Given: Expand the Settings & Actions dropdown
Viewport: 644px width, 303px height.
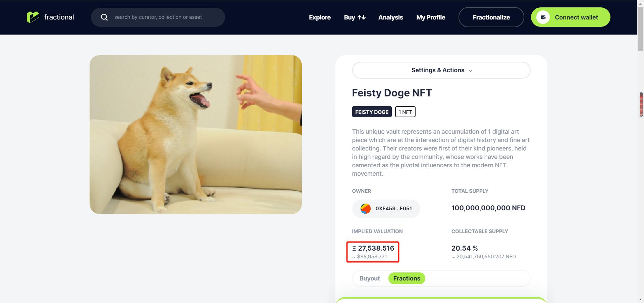Looking at the screenshot, I should point(438,70).
